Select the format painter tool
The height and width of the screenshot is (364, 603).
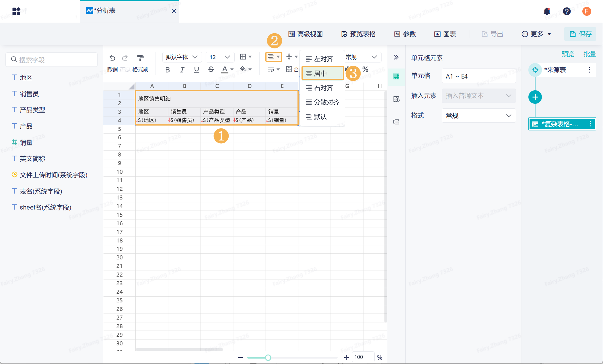click(x=140, y=58)
